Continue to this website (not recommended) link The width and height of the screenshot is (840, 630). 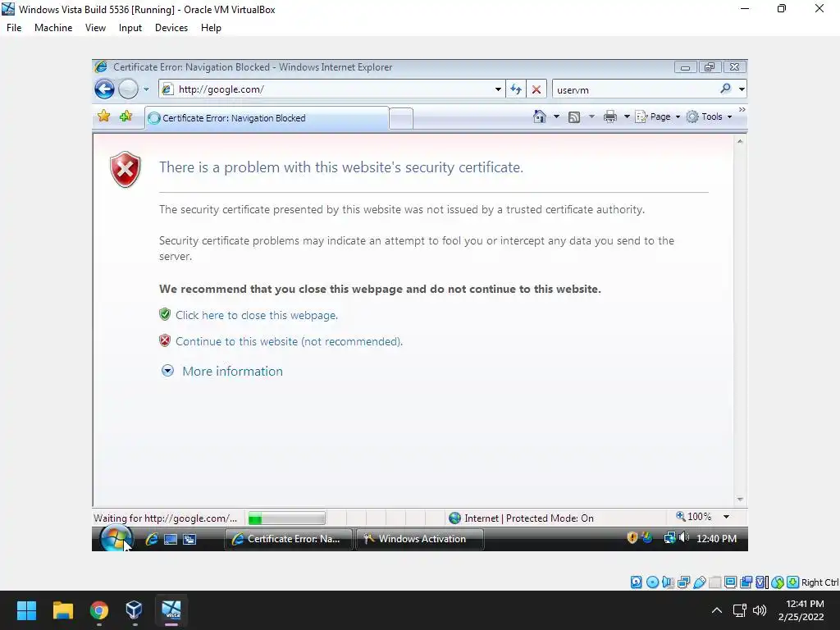pos(290,341)
